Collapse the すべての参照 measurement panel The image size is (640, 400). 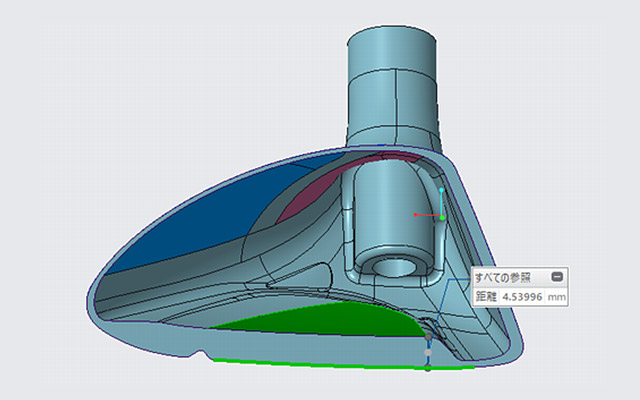tap(557, 277)
